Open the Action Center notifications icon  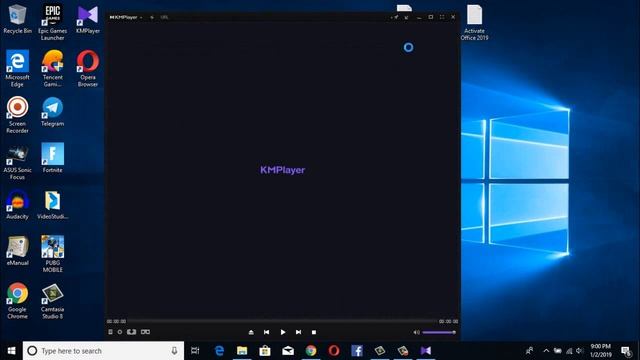click(x=626, y=351)
